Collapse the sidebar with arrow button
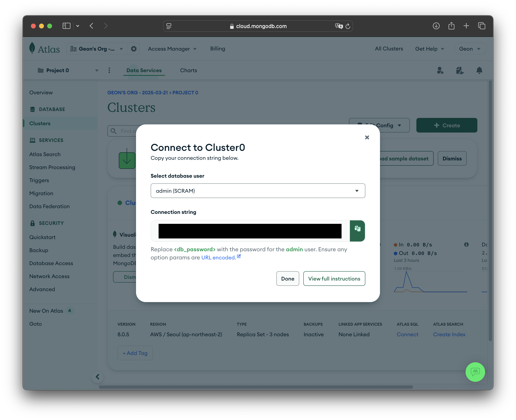Image resolution: width=516 pixels, height=420 pixels. click(98, 377)
